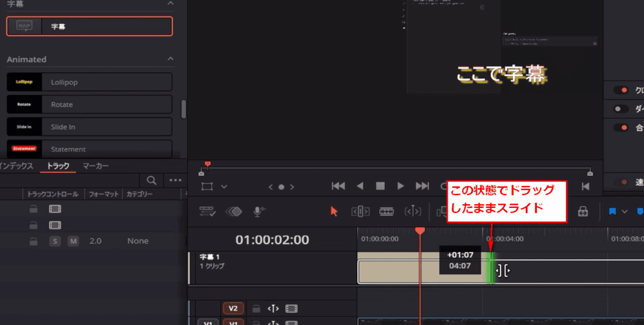Screen dimensions: 644x325
Task: Click the position lock icon in toolbar
Action: click(x=583, y=212)
